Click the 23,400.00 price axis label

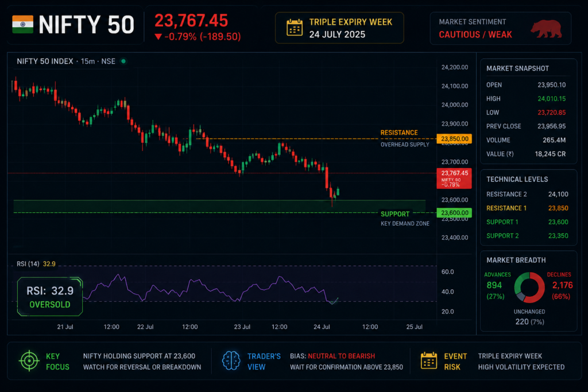point(455,238)
